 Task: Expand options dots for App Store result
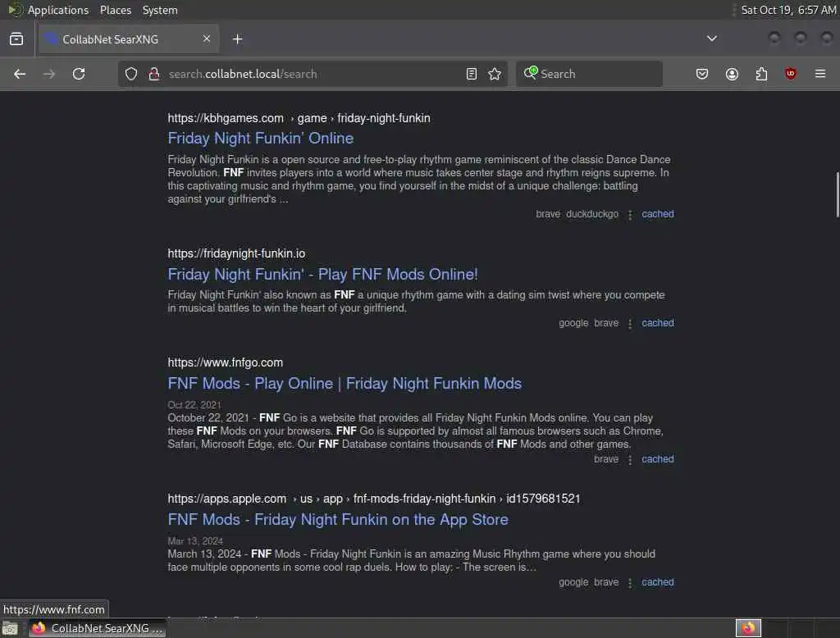pyautogui.click(x=630, y=583)
